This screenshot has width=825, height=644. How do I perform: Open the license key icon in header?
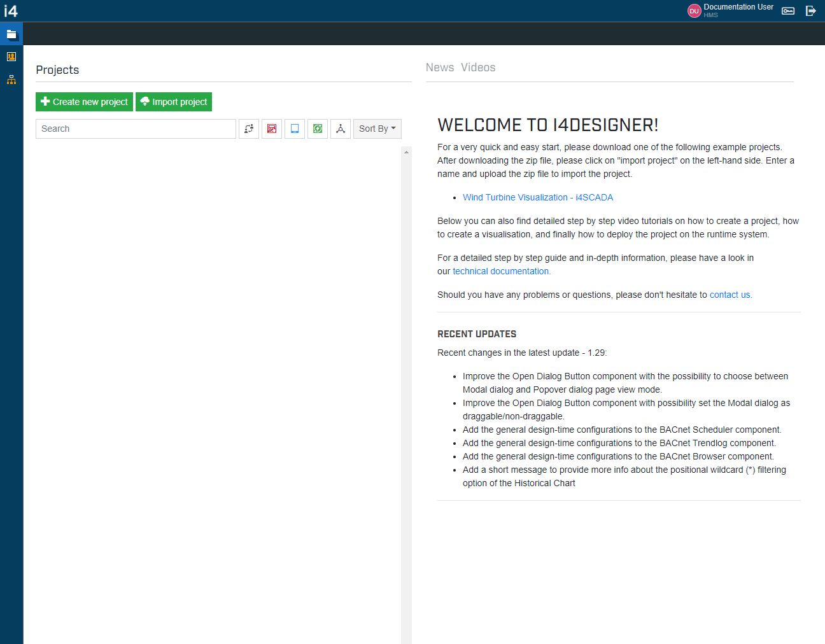[x=788, y=11]
